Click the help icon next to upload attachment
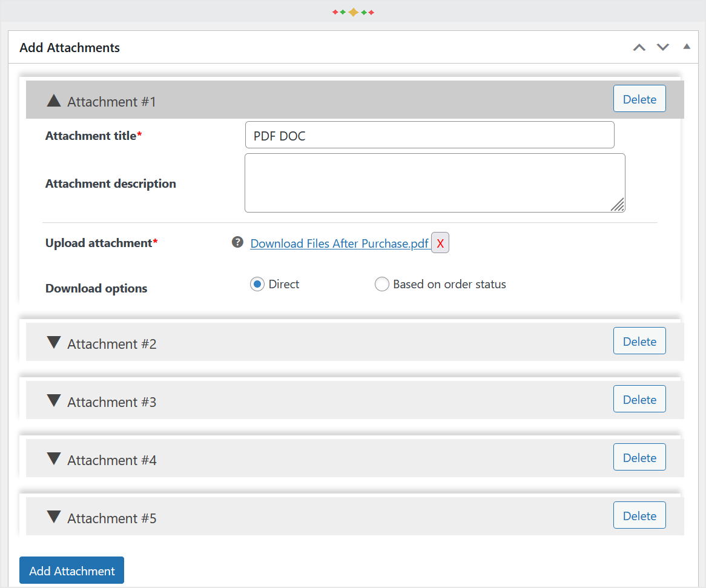Image resolution: width=706 pixels, height=588 pixels. [x=237, y=242]
